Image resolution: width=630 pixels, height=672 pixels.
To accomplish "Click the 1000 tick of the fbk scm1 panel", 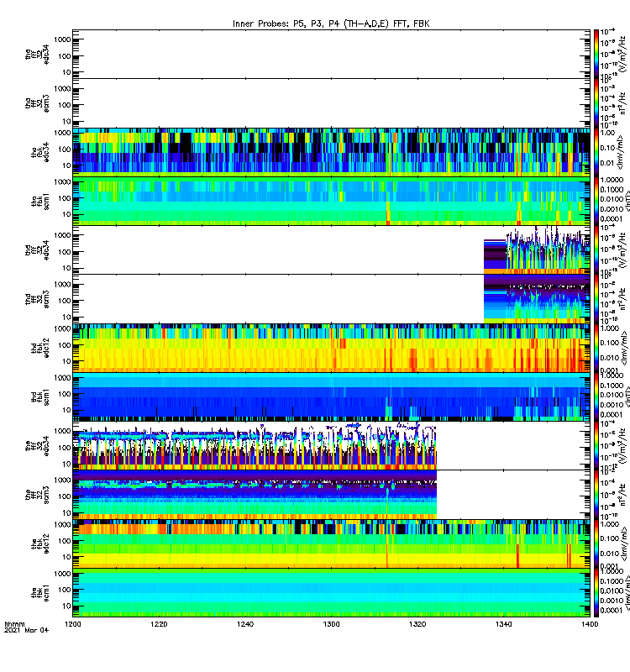I will tap(62, 574).
